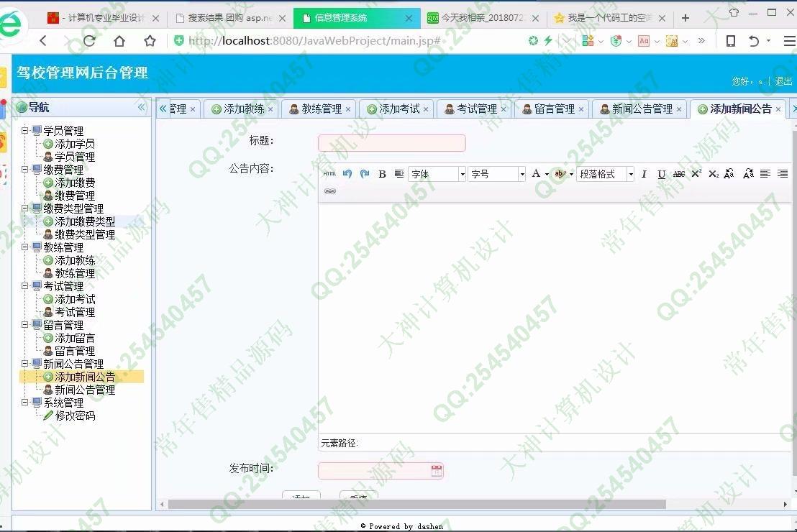Open a new browser tab with plus

tap(686, 18)
